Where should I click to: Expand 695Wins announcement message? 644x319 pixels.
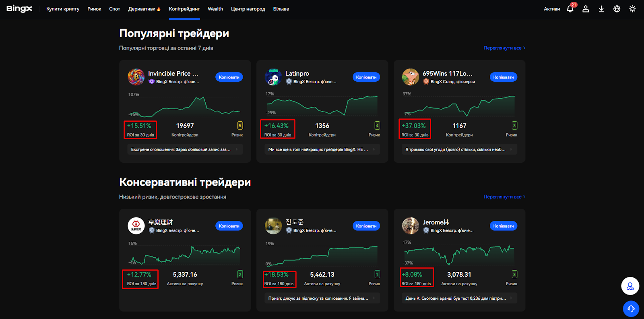(x=460, y=149)
